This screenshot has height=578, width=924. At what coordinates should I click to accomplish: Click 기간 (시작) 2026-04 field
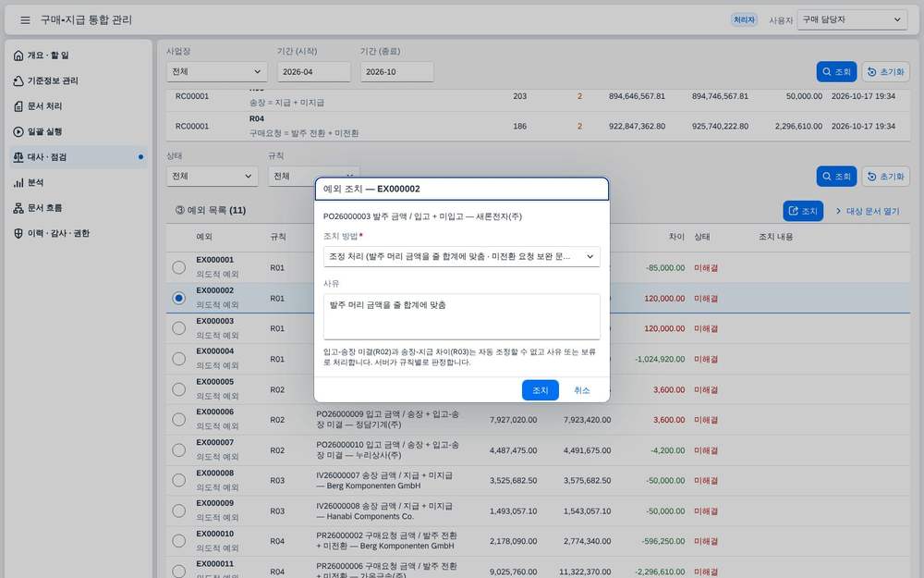pyautogui.click(x=313, y=71)
